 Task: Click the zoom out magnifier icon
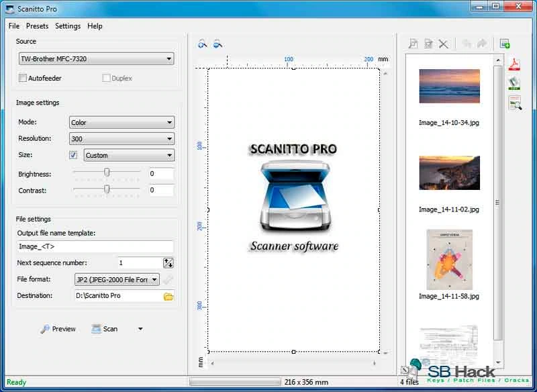pyautogui.click(x=217, y=44)
